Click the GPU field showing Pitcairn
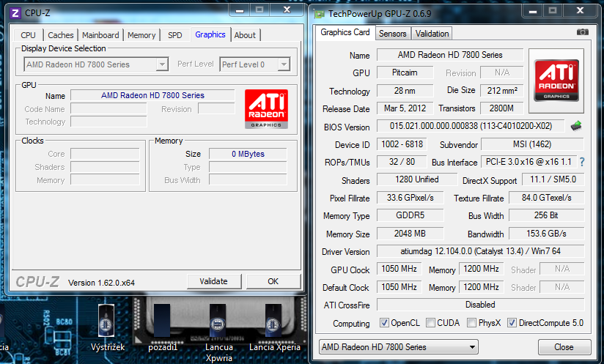This screenshot has width=604, height=364. point(405,73)
